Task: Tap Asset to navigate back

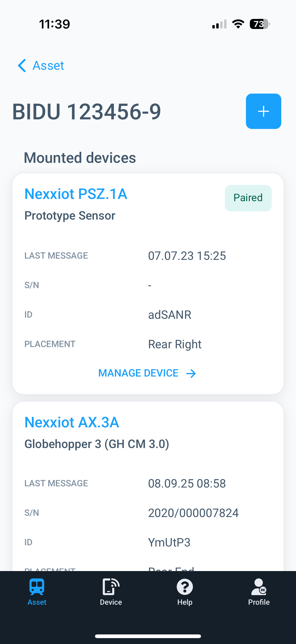Action: point(48,66)
